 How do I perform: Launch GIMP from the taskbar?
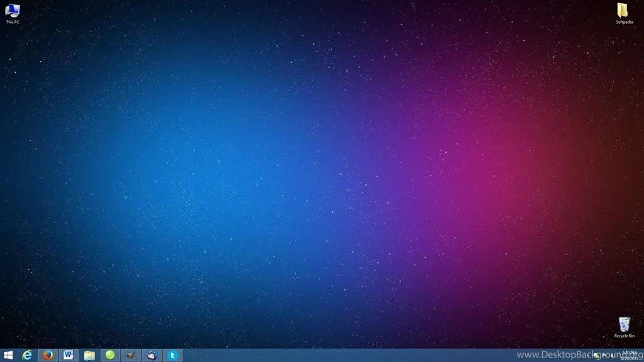click(130, 355)
